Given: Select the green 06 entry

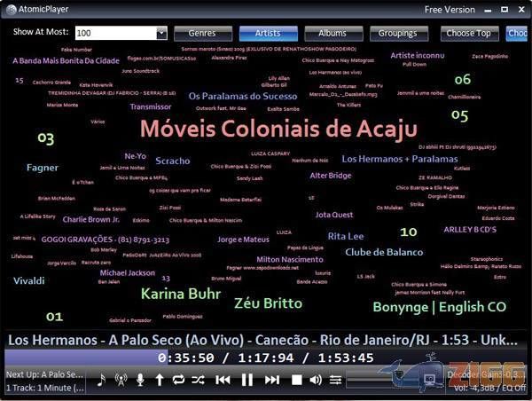Looking at the screenshot, I should click(463, 80).
